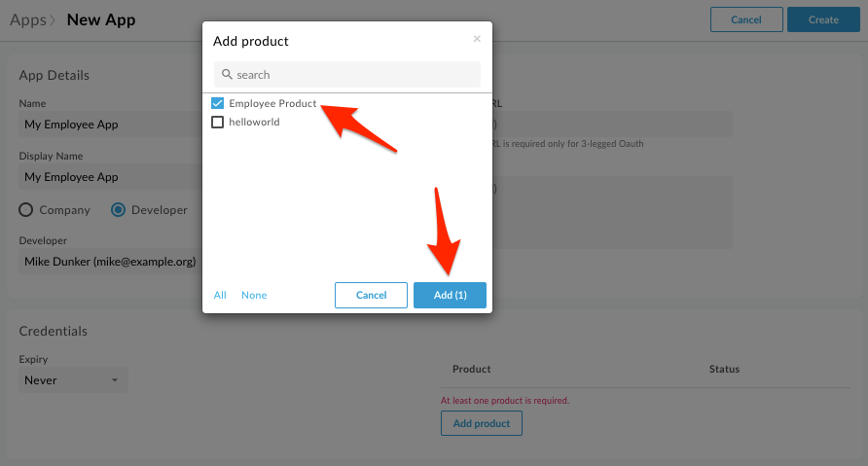Close the Add product dialog with X
Viewport: 868px width, 466px height.
[477, 39]
